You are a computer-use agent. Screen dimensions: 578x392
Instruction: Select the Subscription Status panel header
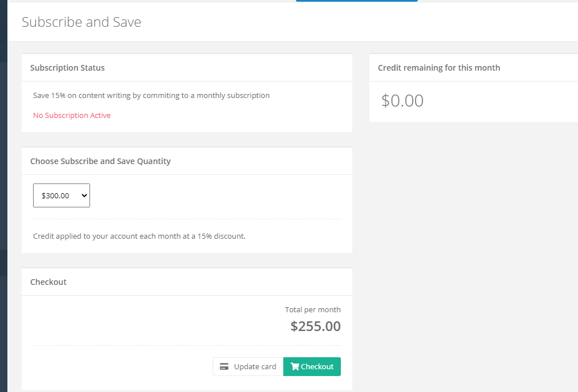67,68
